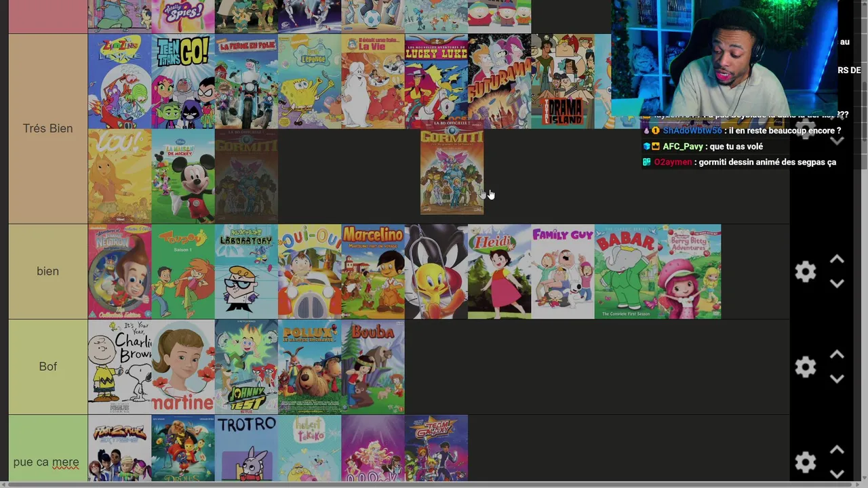This screenshot has width=868, height=488.
Task: Select the Oui-Oui poster
Action: 310,272
